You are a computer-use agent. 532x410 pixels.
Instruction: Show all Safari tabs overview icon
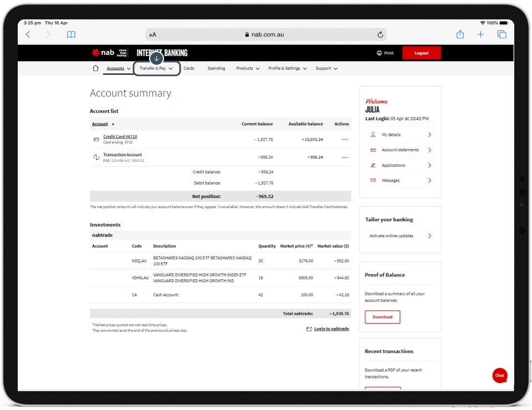(x=502, y=34)
